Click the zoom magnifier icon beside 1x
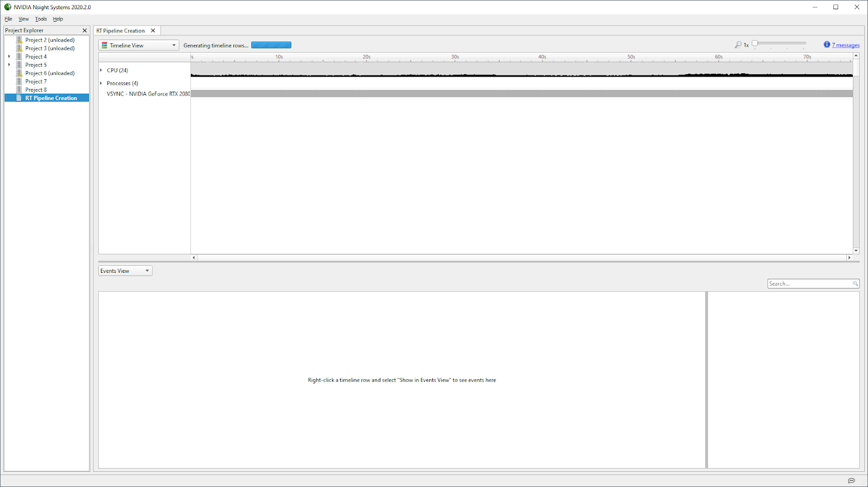The height and width of the screenshot is (487, 868). [738, 45]
